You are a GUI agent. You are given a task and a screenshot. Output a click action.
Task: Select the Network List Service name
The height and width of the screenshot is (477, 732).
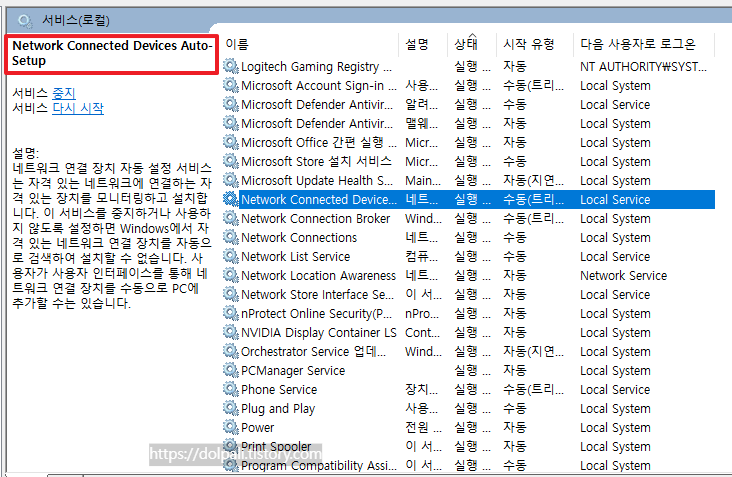pyautogui.click(x=296, y=257)
